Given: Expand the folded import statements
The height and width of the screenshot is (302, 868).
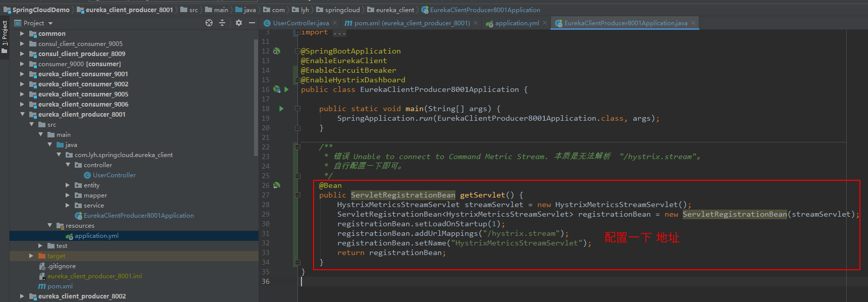Looking at the screenshot, I should (297, 32).
